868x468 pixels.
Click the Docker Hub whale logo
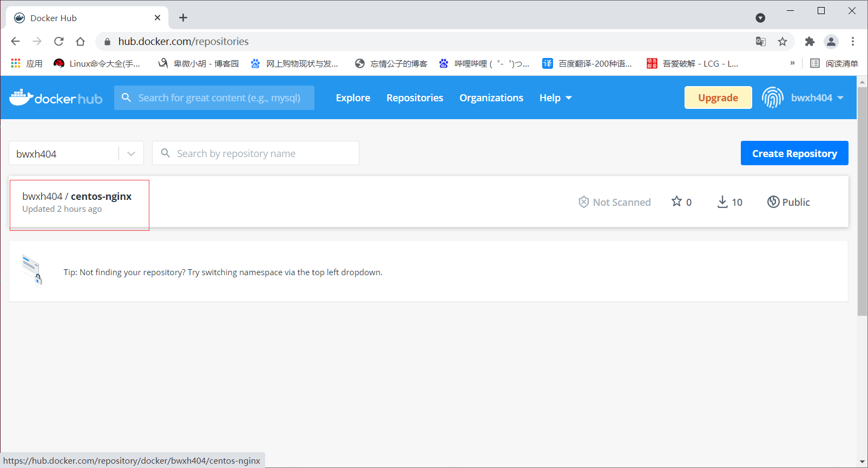56,97
